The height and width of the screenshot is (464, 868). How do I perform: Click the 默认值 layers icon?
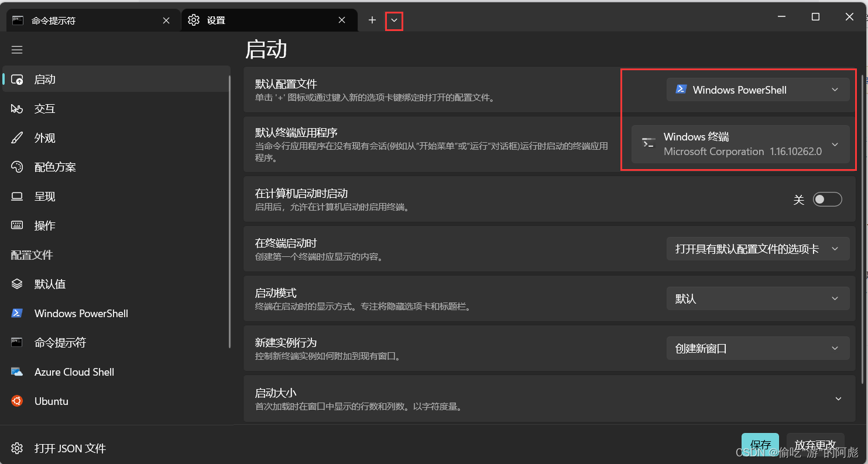pyautogui.click(x=17, y=284)
